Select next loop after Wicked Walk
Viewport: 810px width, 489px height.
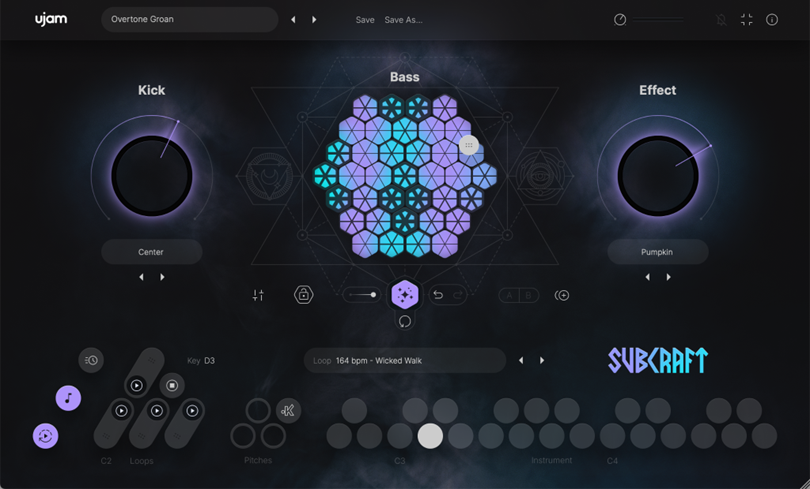coord(542,360)
